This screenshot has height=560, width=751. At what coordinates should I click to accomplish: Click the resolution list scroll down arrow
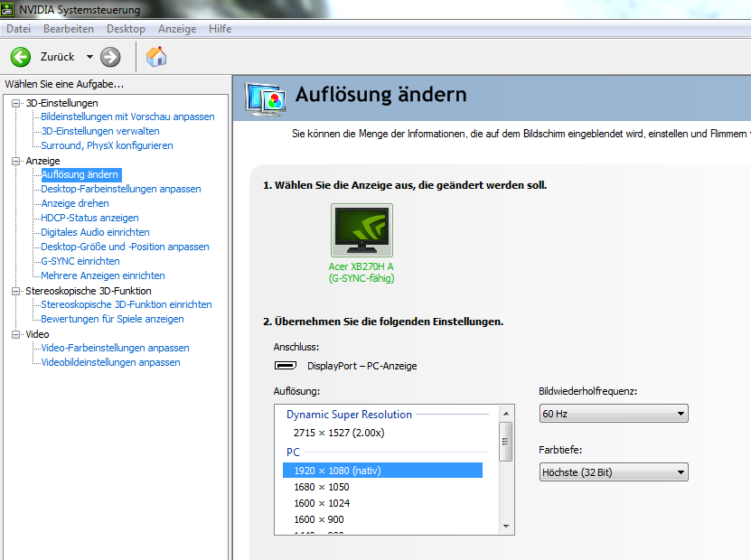click(x=506, y=527)
